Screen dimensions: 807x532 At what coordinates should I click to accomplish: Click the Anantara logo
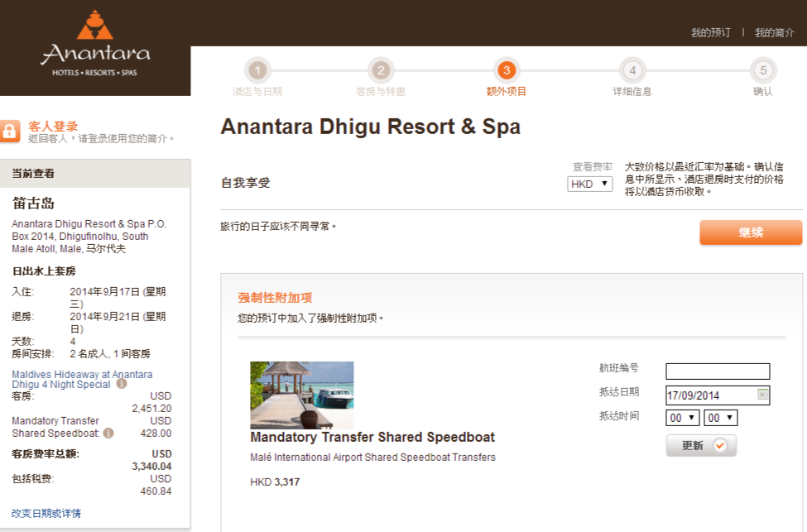pyautogui.click(x=95, y=45)
